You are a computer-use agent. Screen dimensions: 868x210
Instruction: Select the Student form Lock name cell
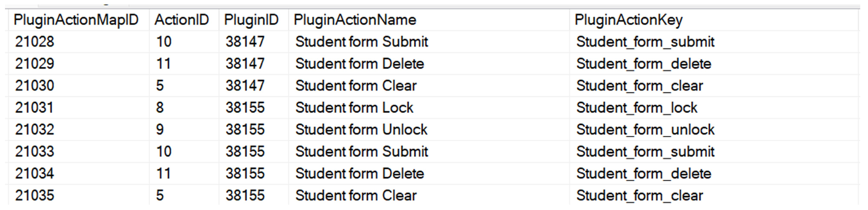click(354, 108)
